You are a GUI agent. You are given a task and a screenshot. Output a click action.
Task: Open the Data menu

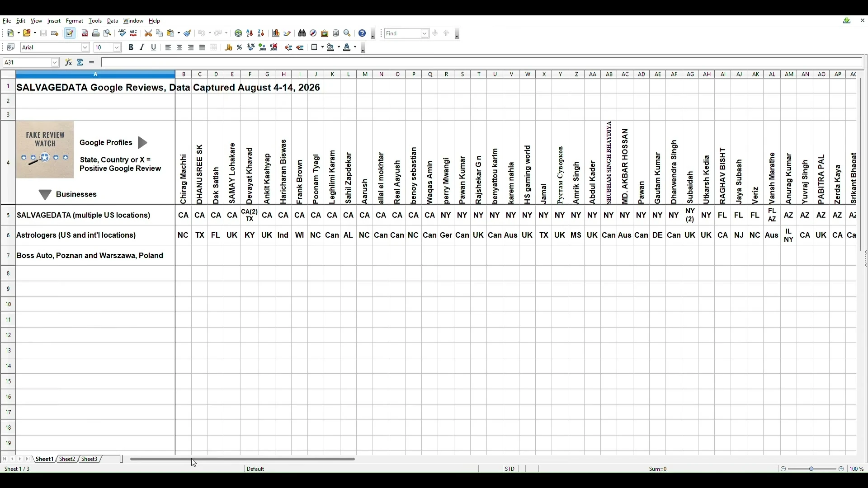tap(113, 21)
